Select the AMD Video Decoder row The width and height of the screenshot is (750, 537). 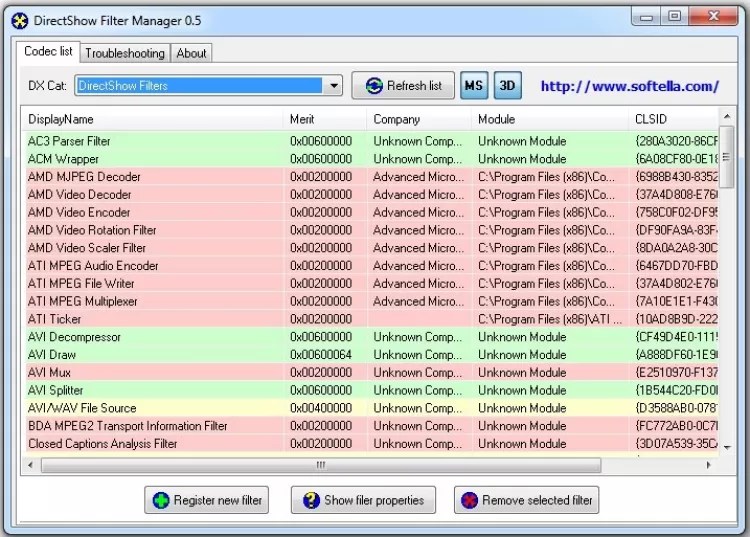tap(370, 194)
